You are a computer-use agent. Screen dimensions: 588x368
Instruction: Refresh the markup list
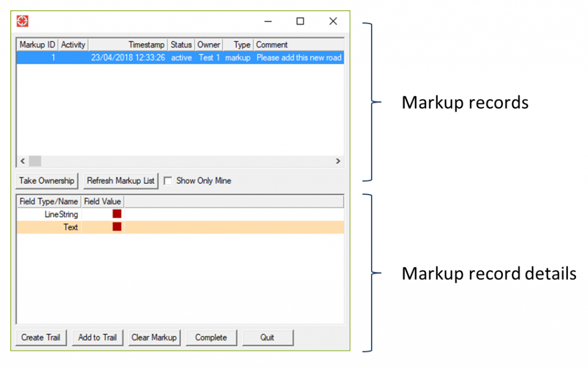[x=121, y=180]
